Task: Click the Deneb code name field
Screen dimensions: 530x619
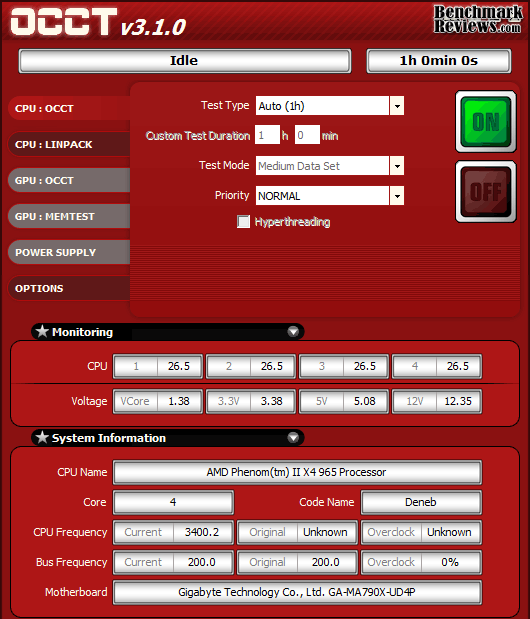Action: [421, 502]
